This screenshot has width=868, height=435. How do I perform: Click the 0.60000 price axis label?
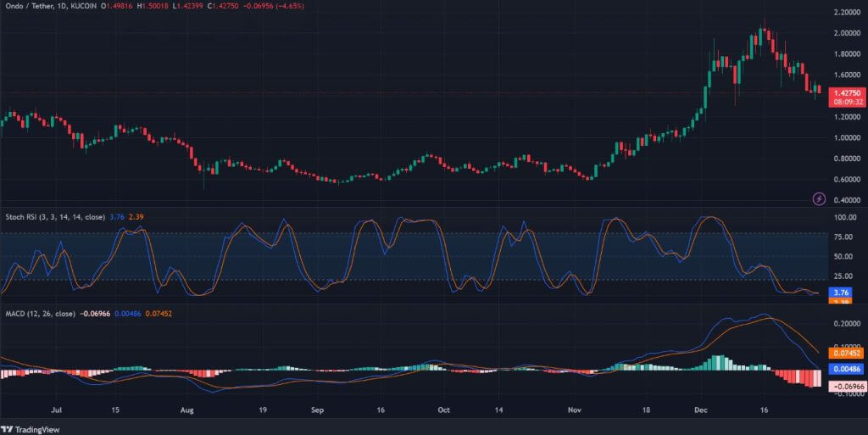(x=847, y=179)
